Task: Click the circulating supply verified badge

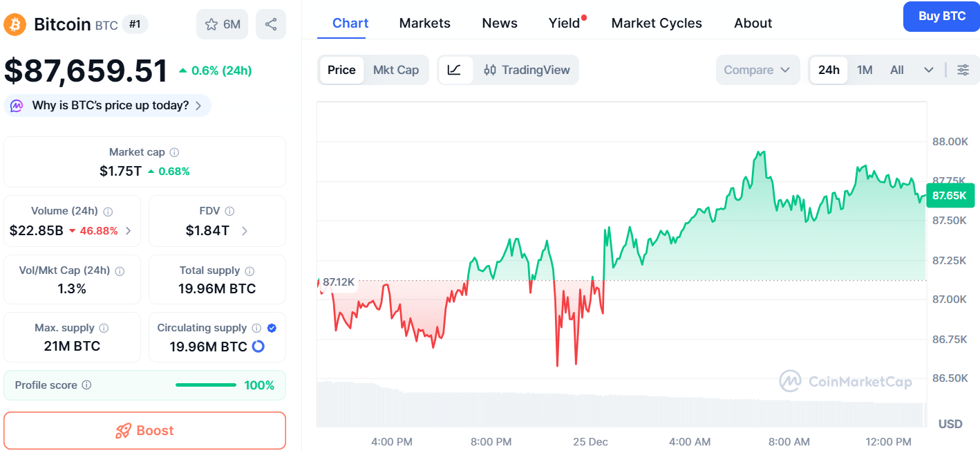Action: click(x=272, y=328)
